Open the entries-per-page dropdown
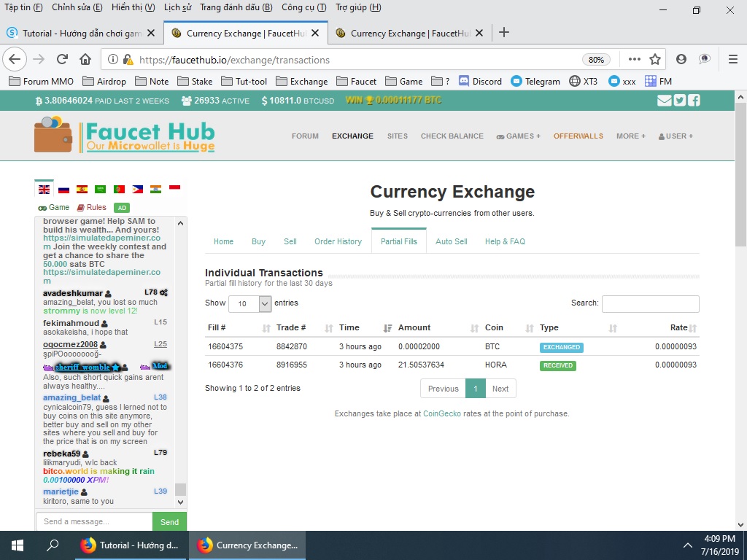 (x=250, y=304)
